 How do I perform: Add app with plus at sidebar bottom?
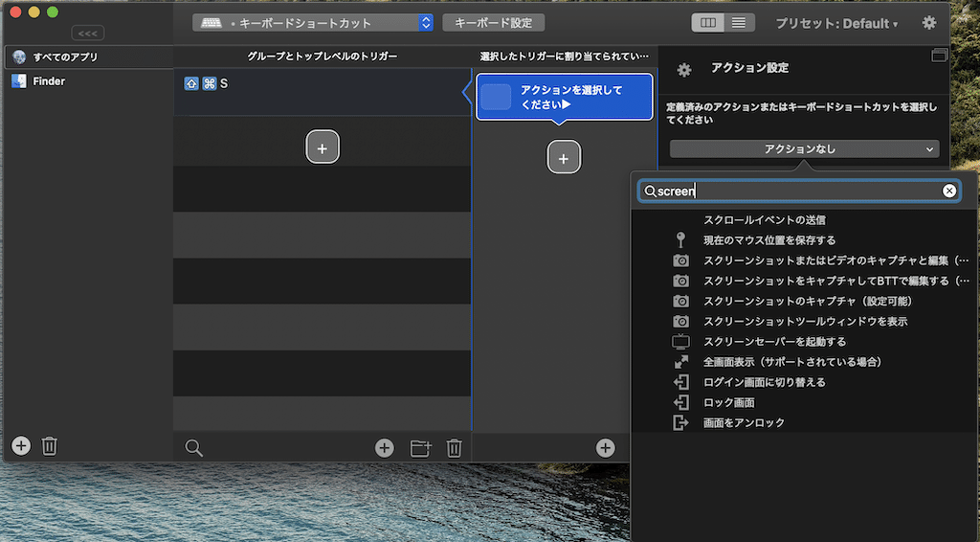click(21, 445)
